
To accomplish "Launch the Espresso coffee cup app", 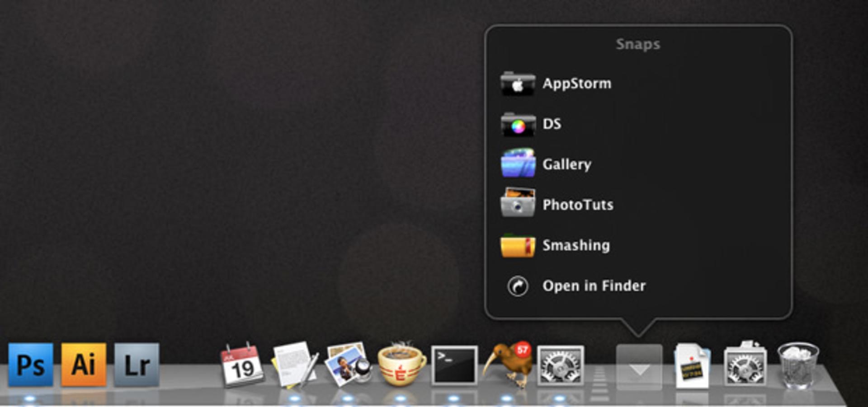I will 401,365.
